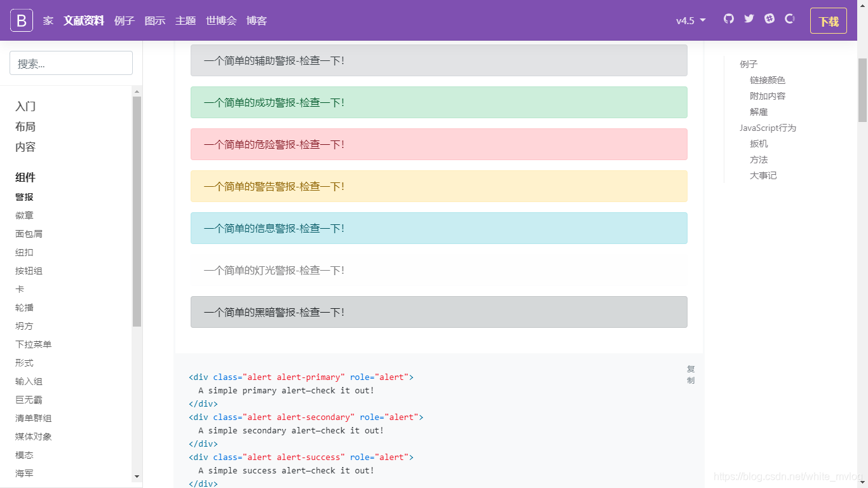Open the Open Collective circle icon

pos(790,19)
